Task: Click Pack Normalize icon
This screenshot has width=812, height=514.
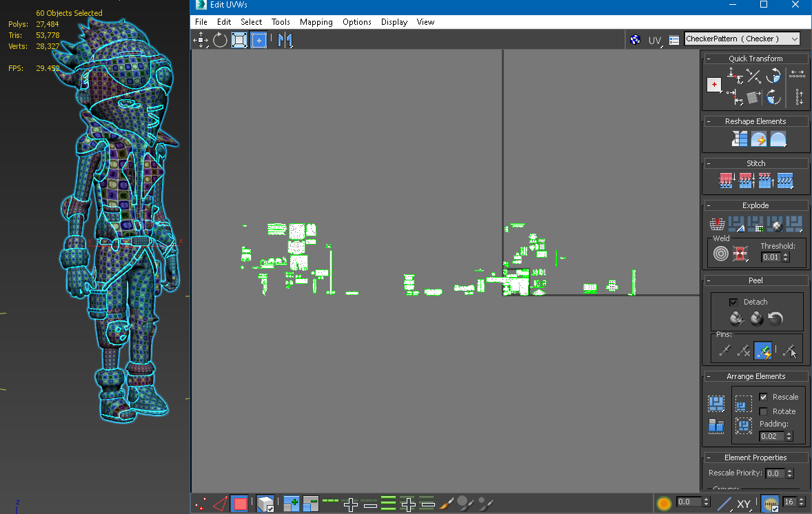Action: point(744,426)
